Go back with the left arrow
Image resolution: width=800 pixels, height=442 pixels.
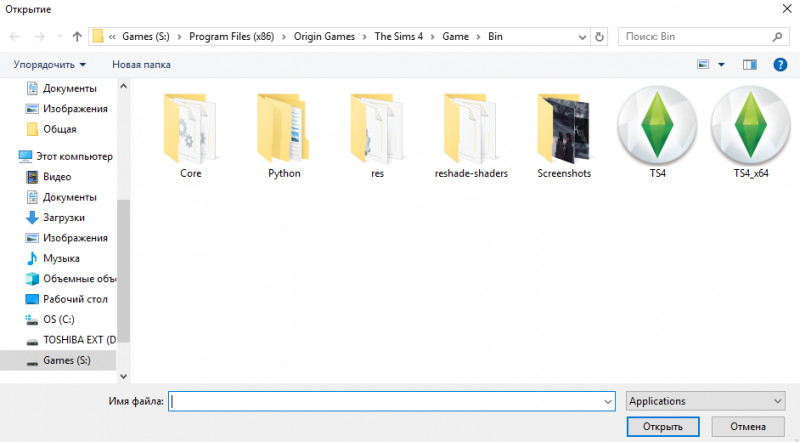[15, 37]
